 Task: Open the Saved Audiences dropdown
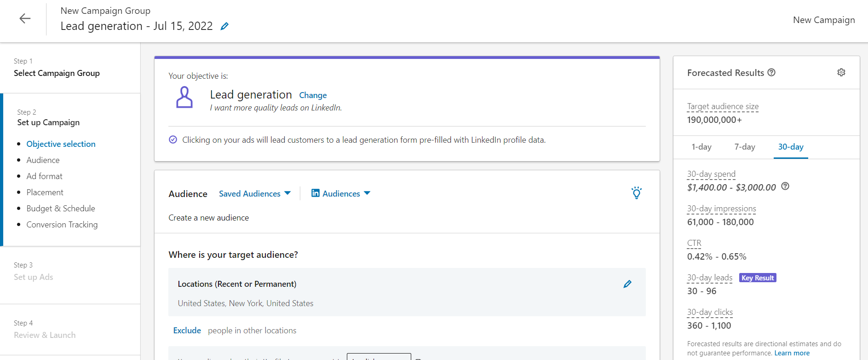point(254,194)
